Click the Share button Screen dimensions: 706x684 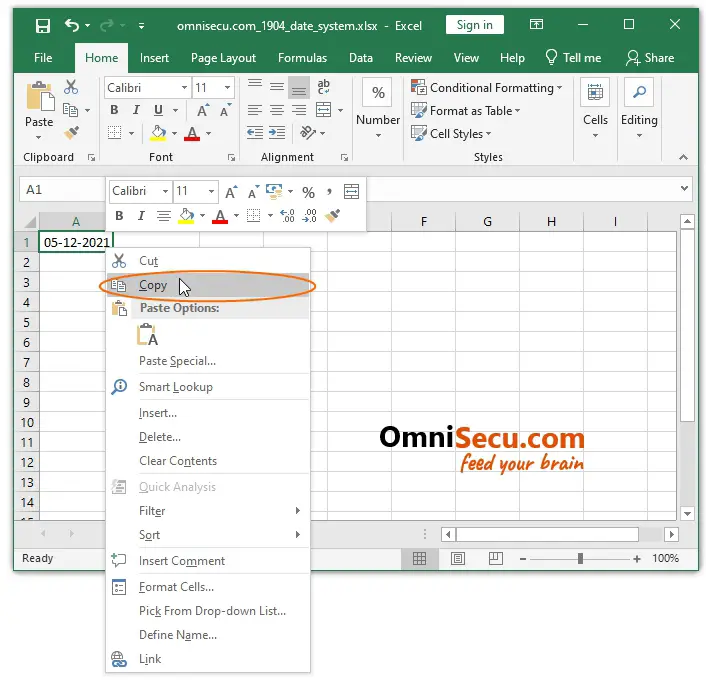click(650, 58)
